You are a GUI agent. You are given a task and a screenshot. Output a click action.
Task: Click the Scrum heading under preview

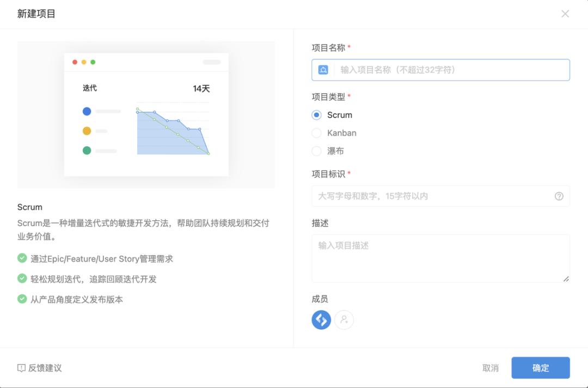coord(29,207)
